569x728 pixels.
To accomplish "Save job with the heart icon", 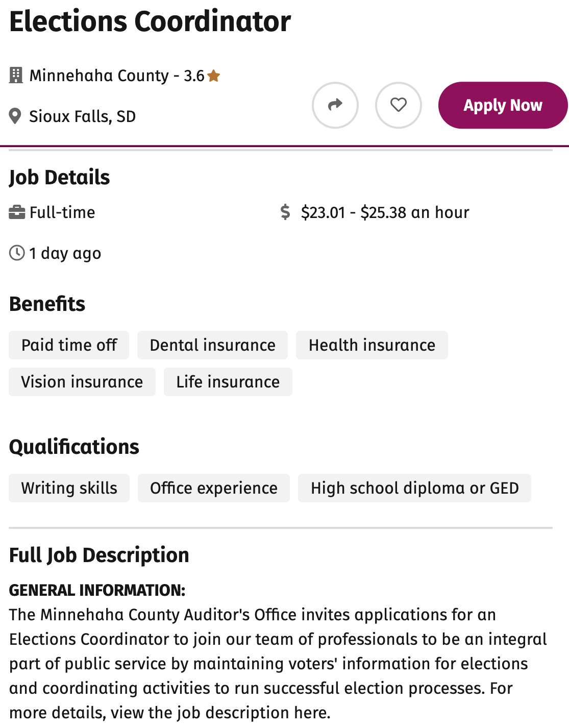I will (398, 105).
